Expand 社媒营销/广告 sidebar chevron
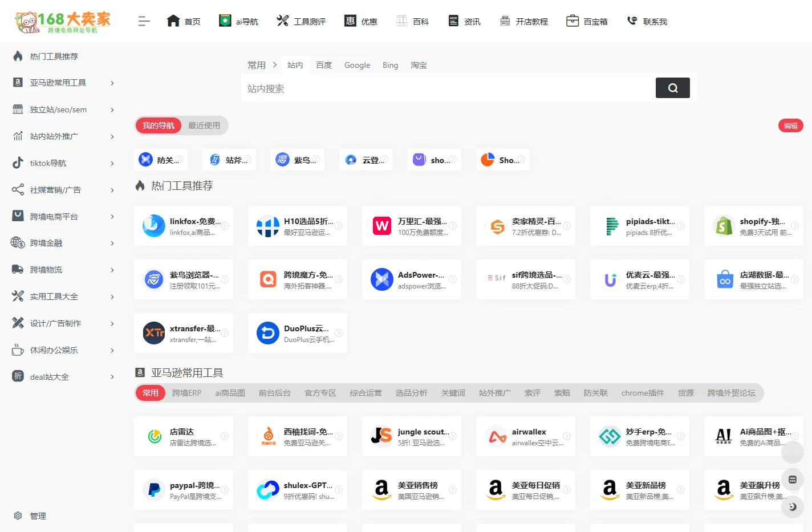The width and height of the screenshot is (812, 532). tap(112, 190)
